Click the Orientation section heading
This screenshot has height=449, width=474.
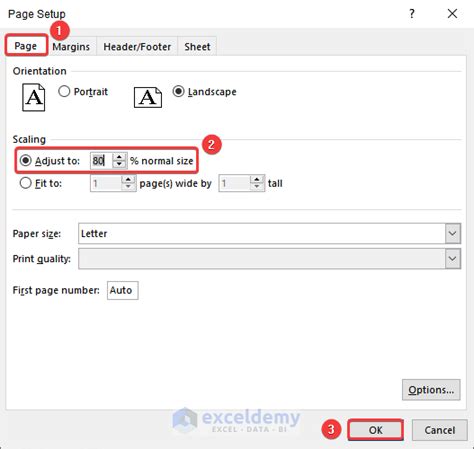point(39,71)
